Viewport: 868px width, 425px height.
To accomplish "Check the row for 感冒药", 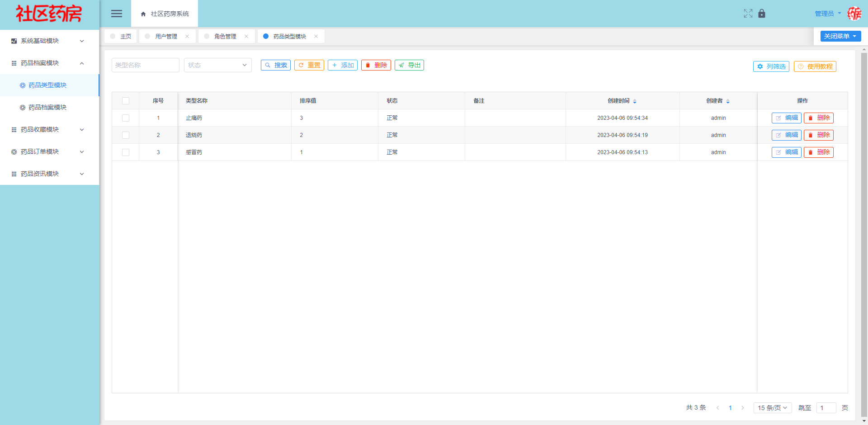I will 126,152.
